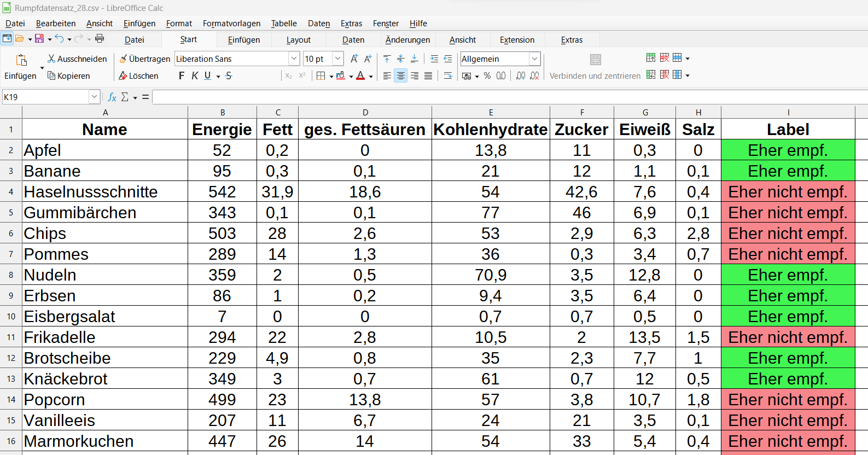868x455 pixels.
Task: Click the print icon in the toolbar
Action: 100,38
